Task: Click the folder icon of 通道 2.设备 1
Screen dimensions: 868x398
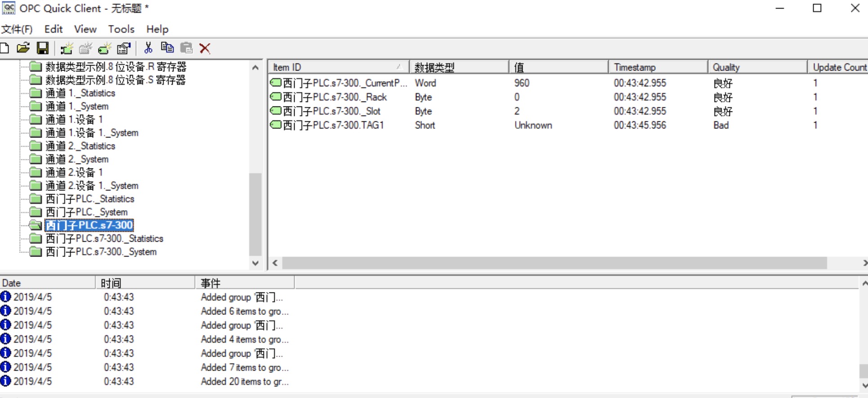Action: 36,172
